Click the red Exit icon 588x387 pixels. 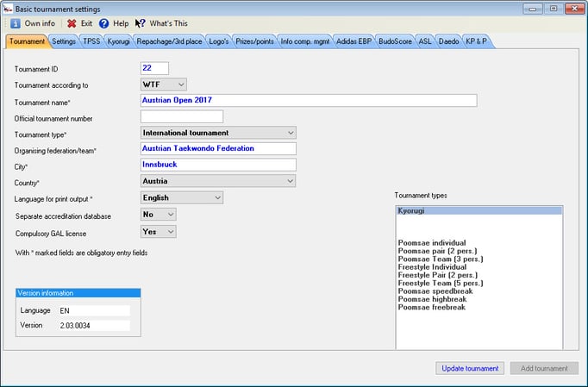pos(72,24)
